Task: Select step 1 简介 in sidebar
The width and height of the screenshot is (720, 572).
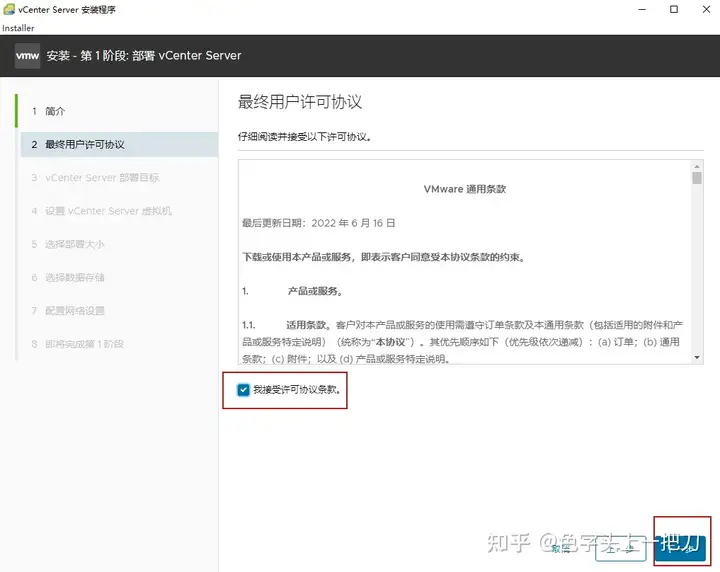Action: click(118, 111)
